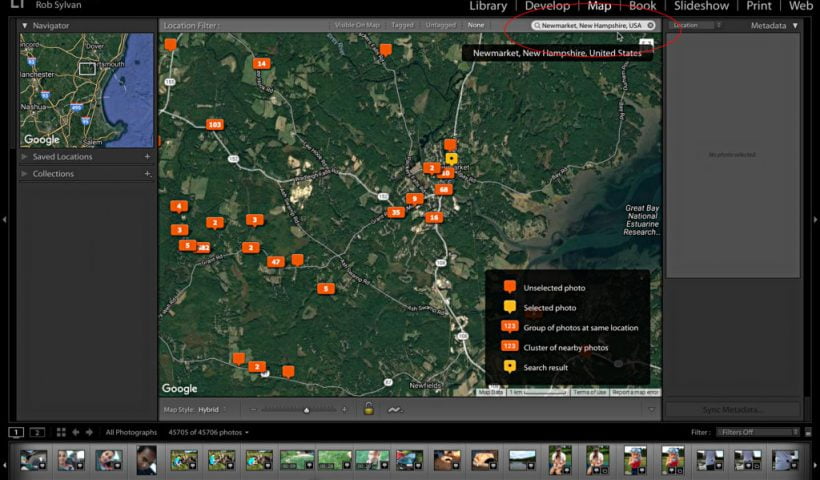Viewport: 820px width, 480px height.
Task: Toggle the lock markers padlock icon
Action: [369, 409]
